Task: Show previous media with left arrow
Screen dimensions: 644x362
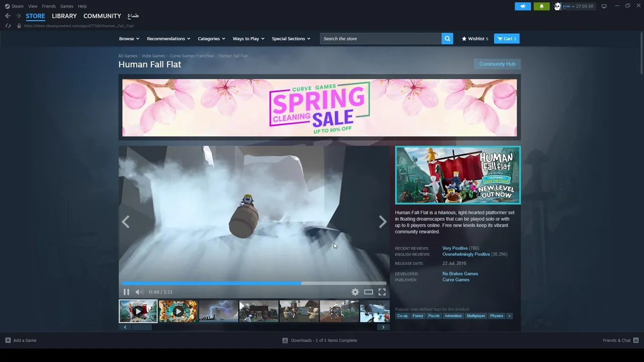Action: pos(125,222)
